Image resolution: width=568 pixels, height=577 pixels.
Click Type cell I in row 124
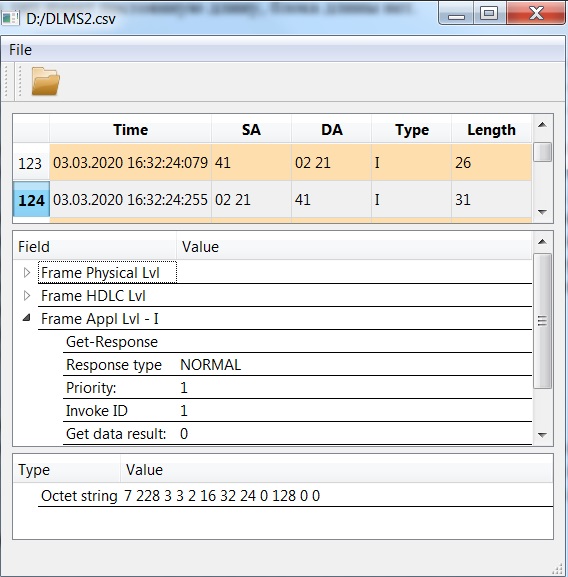(412, 199)
